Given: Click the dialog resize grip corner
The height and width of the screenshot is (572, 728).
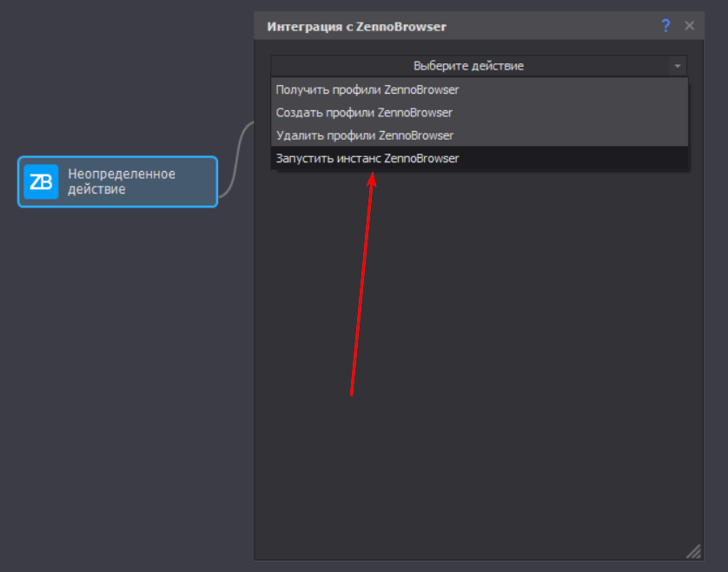Looking at the screenshot, I should pos(693,551).
